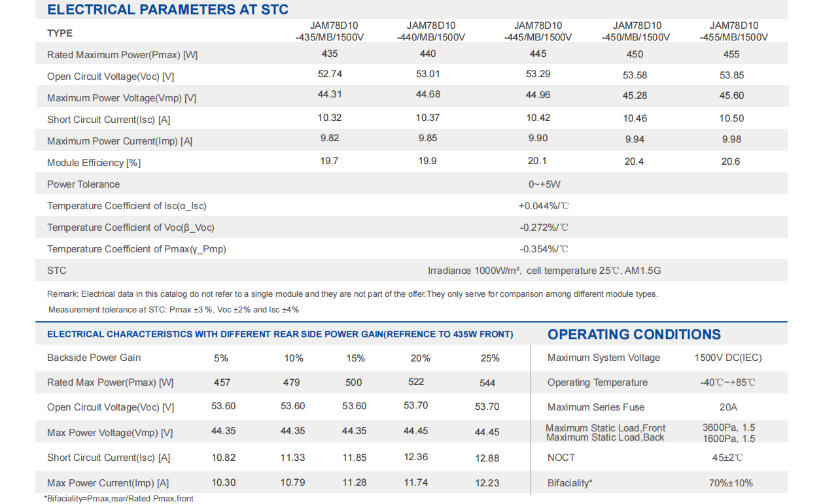
Task: Click the ELECTRICAL PARAMETERS AT STC heading
Action: tap(167, 10)
